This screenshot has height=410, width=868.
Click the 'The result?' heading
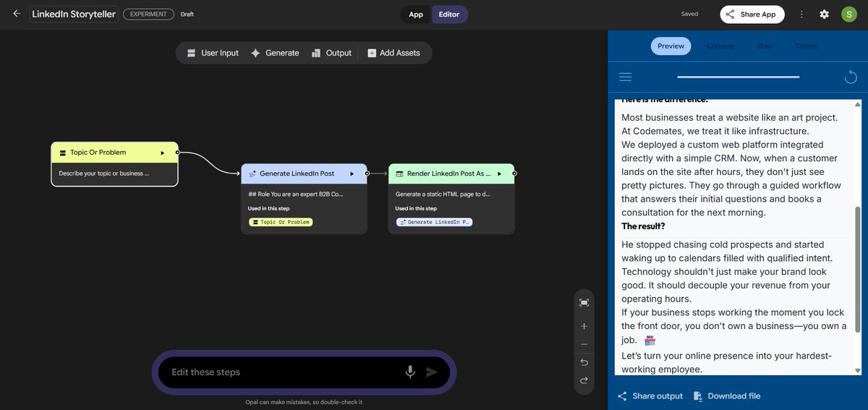(643, 226)
